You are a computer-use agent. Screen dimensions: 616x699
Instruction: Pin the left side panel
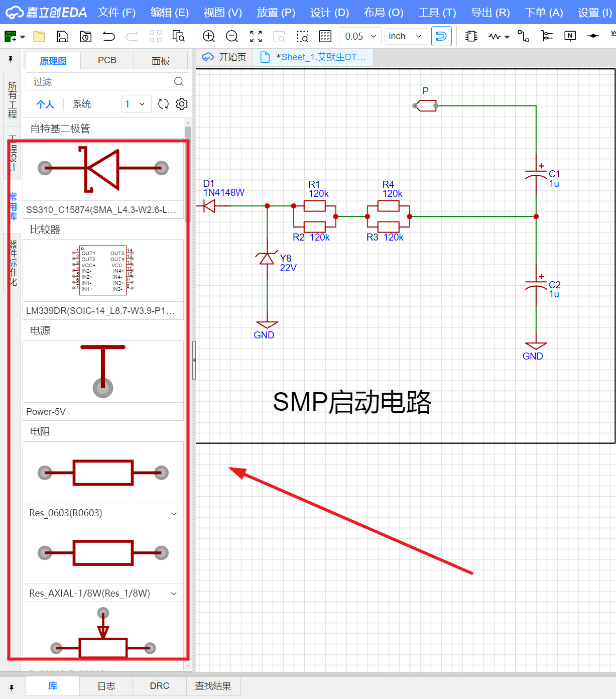point(11,60)
